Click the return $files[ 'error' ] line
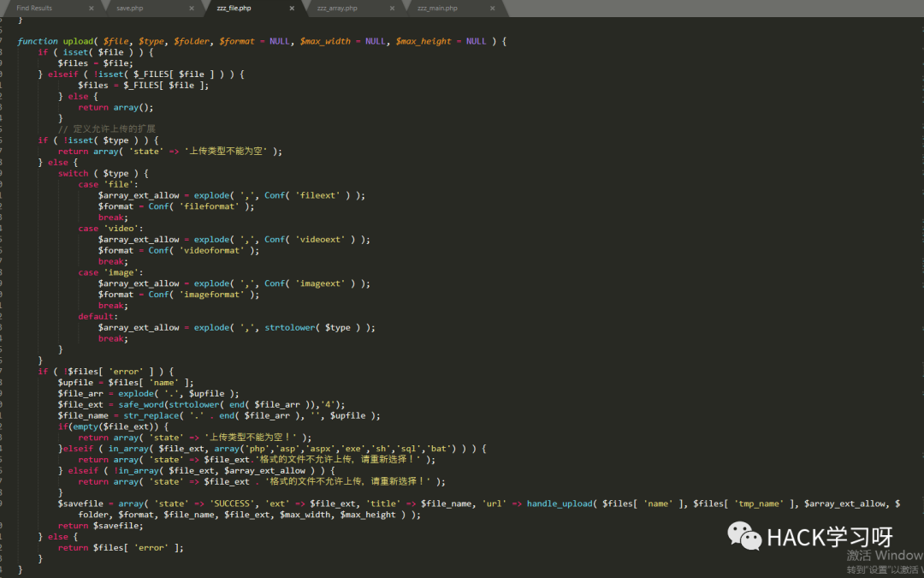The height and width of the screenshot is (578, 924). click(121, 548)
